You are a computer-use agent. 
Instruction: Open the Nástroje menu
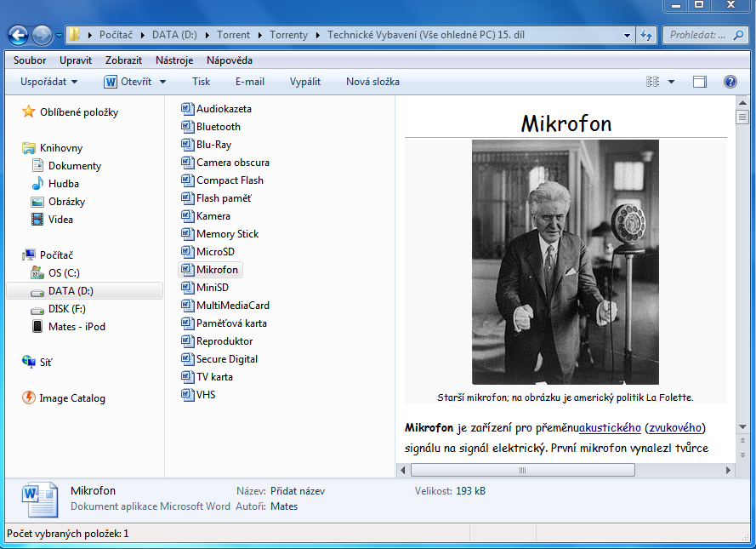[174, 60]
